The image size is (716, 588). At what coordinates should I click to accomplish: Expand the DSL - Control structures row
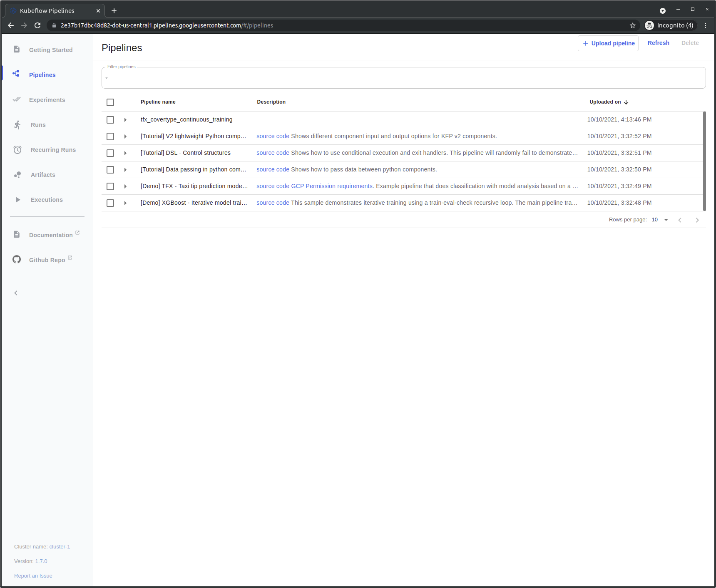125,153
